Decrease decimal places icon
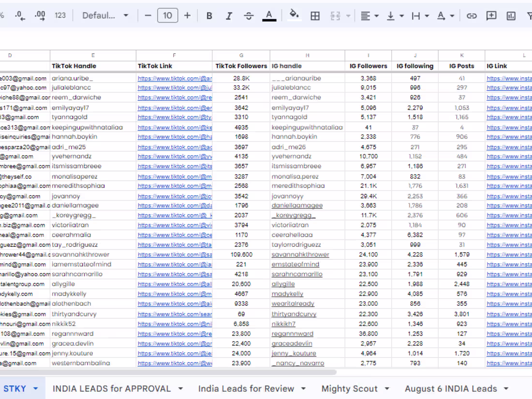The image size is (532, 399). pyautogui.click(x=20, y=15)
